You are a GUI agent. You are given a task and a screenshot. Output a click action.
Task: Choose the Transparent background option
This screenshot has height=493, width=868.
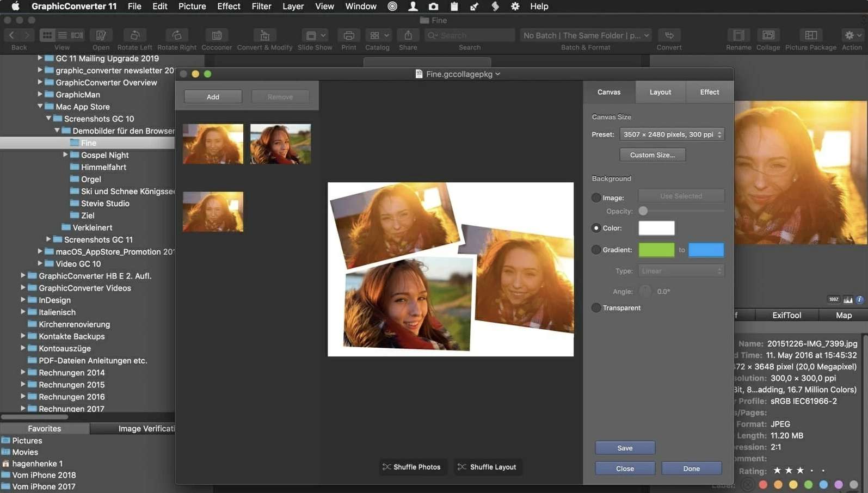click(596, 308)
